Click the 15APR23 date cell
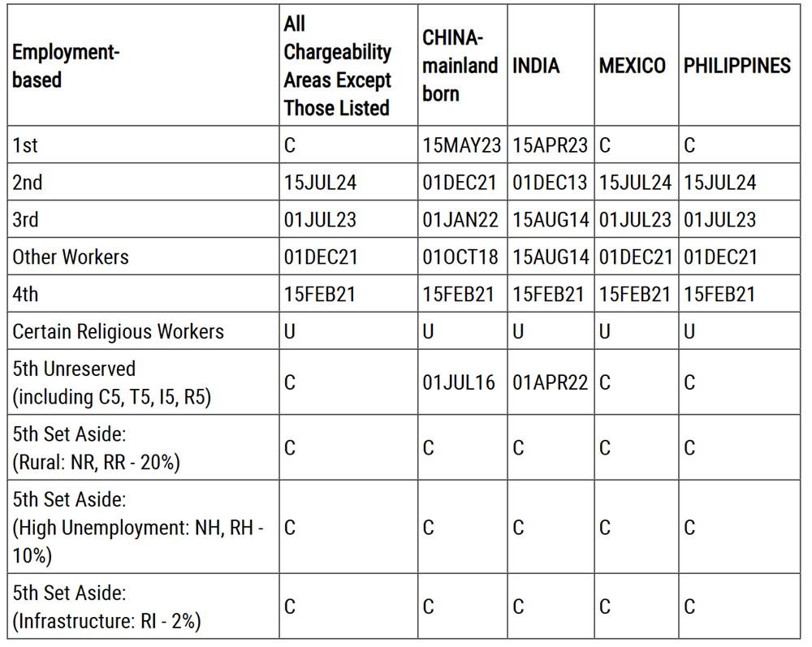 [x=550, y=145]
